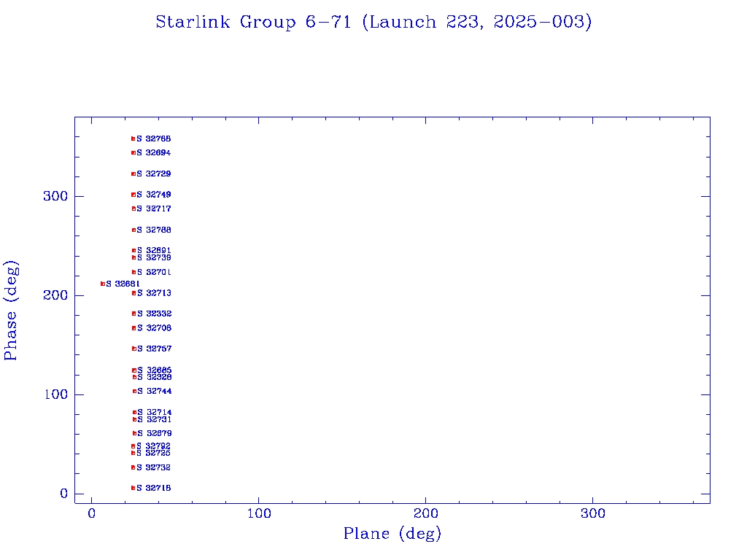Select the "S 32788" label
747x560 pixels.
click(x=153, y=230)
